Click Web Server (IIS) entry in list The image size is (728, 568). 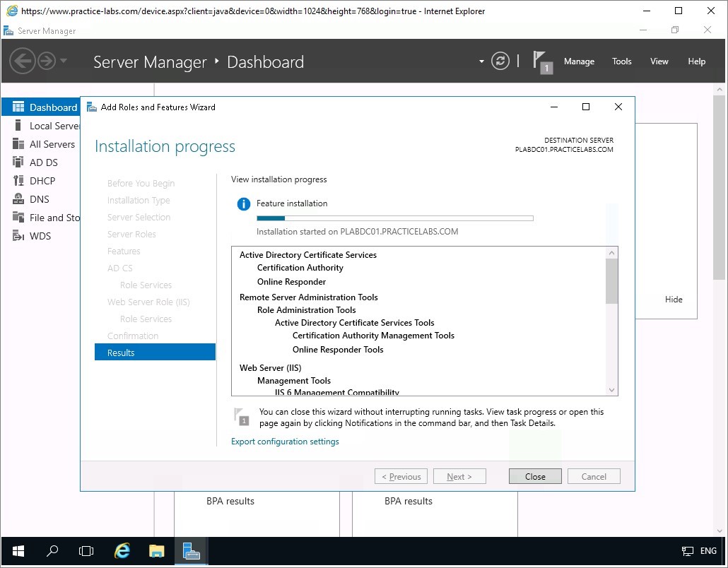pyautogui.click(x=270, y=368)
